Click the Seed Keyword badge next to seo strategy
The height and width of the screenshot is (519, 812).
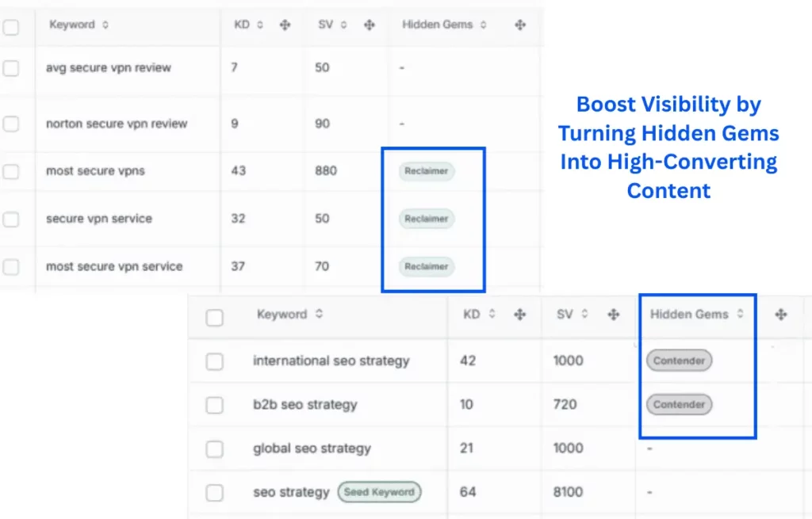(379, 492)
